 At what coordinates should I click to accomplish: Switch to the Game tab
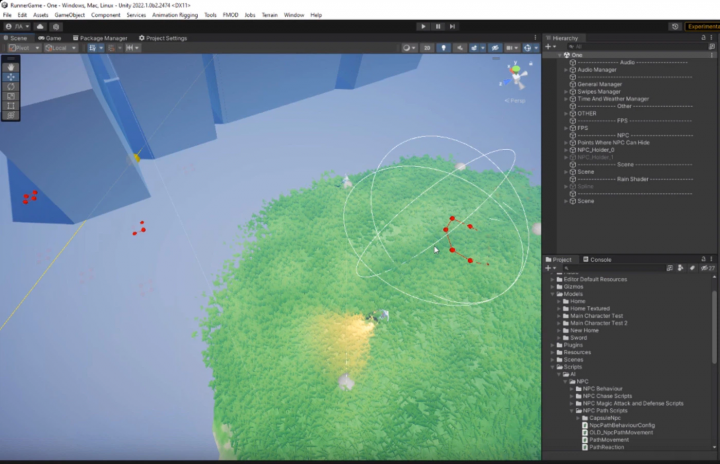(x=50, y=38)
